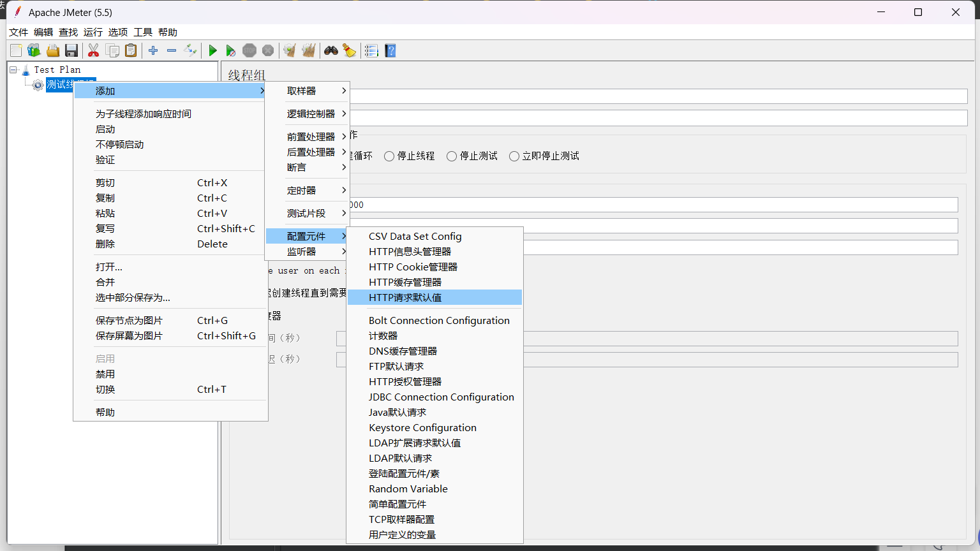The width and height of the screenshot is (980, 551).
Task: Click the thread group gear icon
Action: pos(38,85)
